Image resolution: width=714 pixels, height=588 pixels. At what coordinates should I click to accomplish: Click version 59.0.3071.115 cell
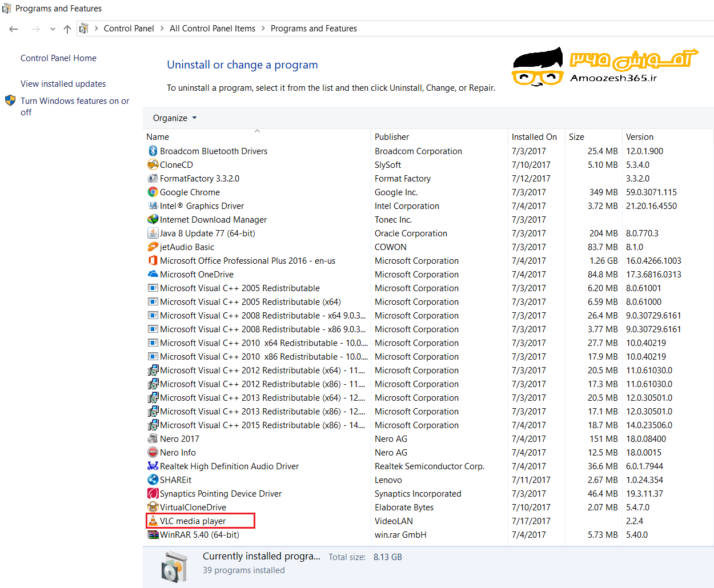(651, 192)
